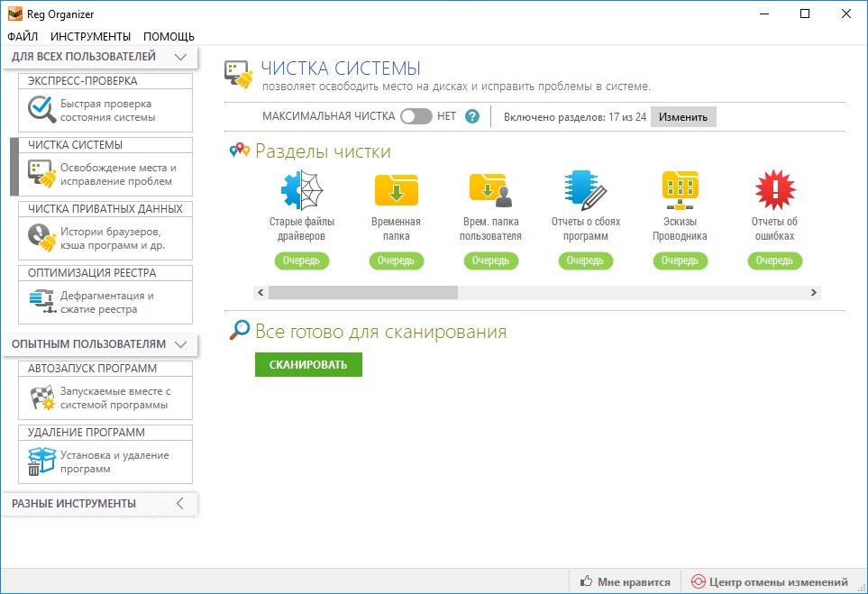This screenshot has width=868, height=594.
Task: Click the Мне нравится button
Action: click(625, 581)
